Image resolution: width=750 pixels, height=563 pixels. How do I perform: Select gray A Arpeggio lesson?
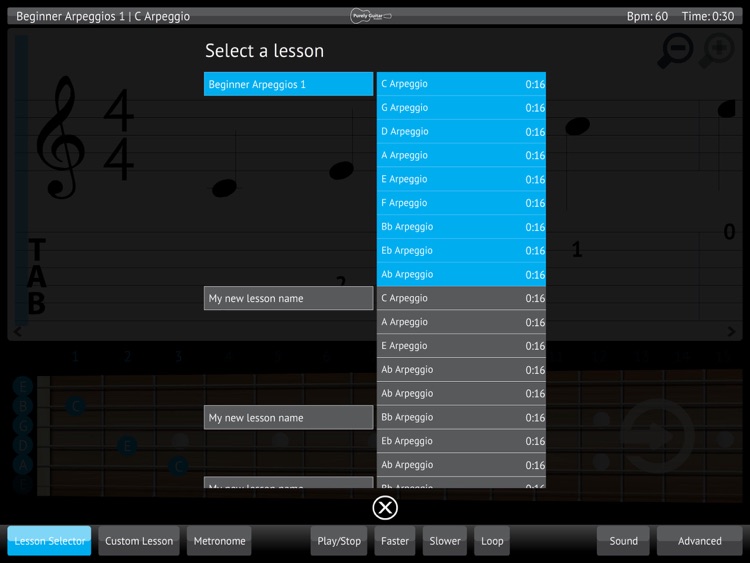pos(461,322)
